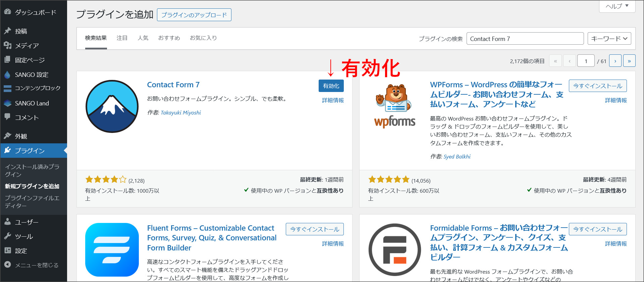The image size is (644, 282).
Task: Click the Contact Form 7 plugin logo
Action: coord(112,106)
